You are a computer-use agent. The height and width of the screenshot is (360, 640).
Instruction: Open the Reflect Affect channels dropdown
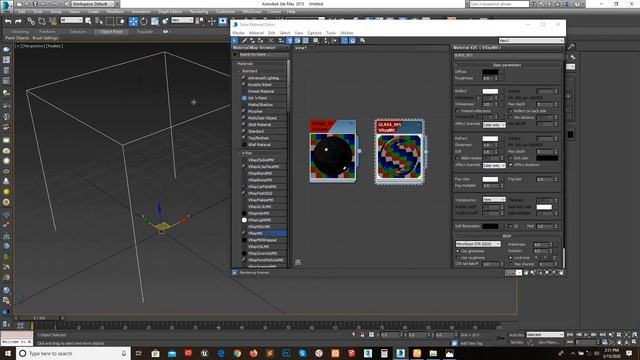point(494,124)
